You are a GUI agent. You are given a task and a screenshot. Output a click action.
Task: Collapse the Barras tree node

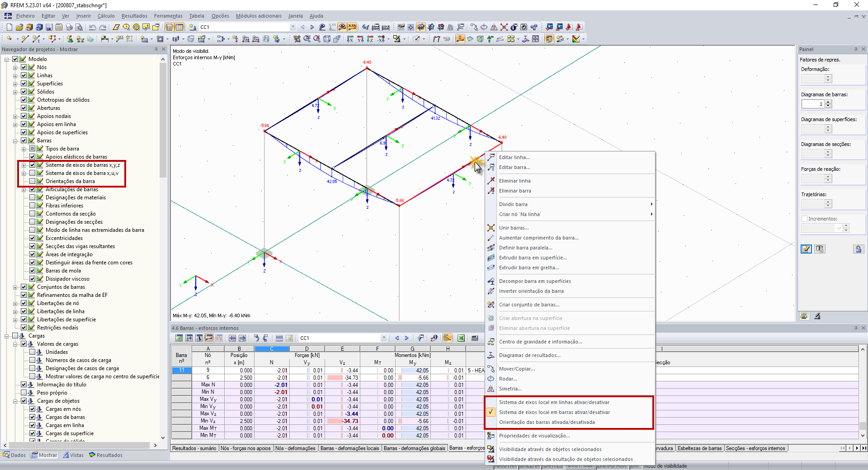15,141
